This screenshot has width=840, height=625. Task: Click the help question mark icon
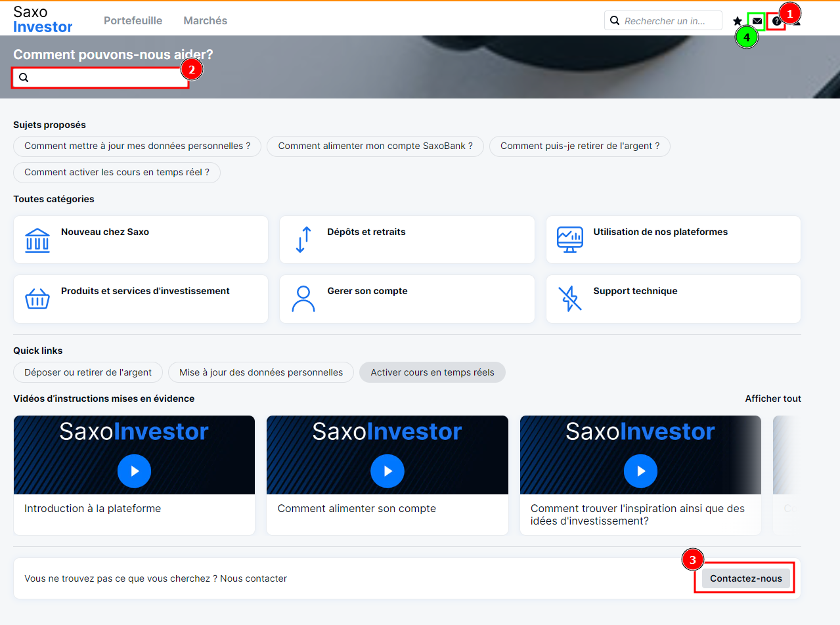(777, 21)
